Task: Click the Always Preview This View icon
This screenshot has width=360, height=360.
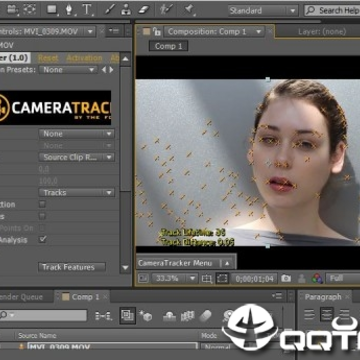Action: pos(143,278)
